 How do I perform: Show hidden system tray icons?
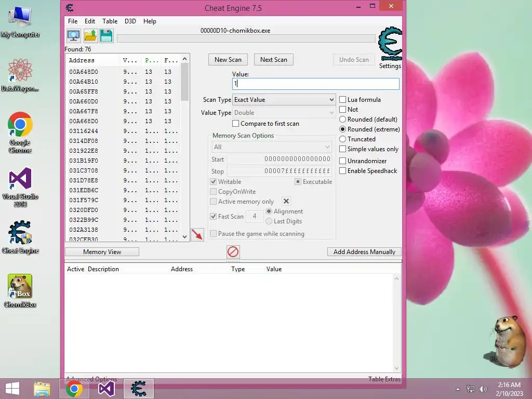tap(458, 389)
